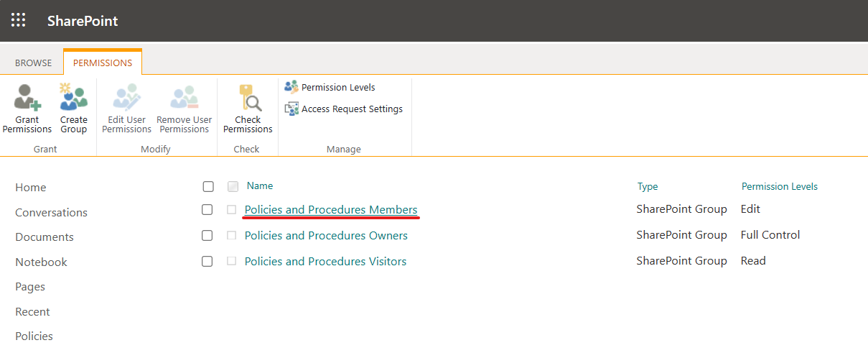The height and width of the screenshot is (353, 868).
Task: Toggle small grey checkbox beside Members group
Action: click(231, 210)
